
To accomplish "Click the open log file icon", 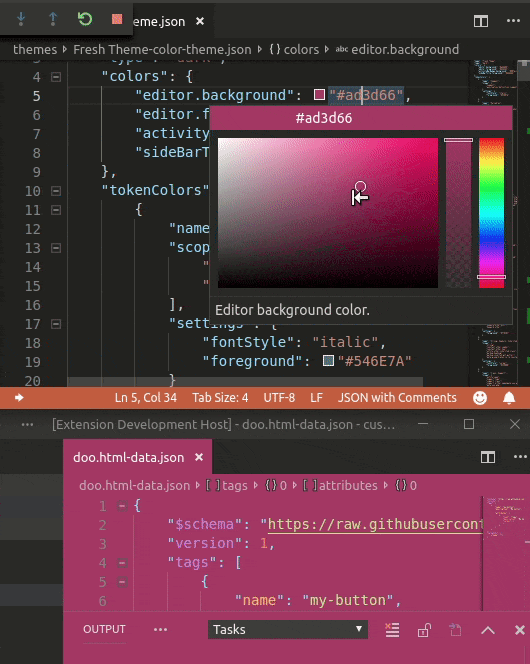I will (x=455, y=630).
